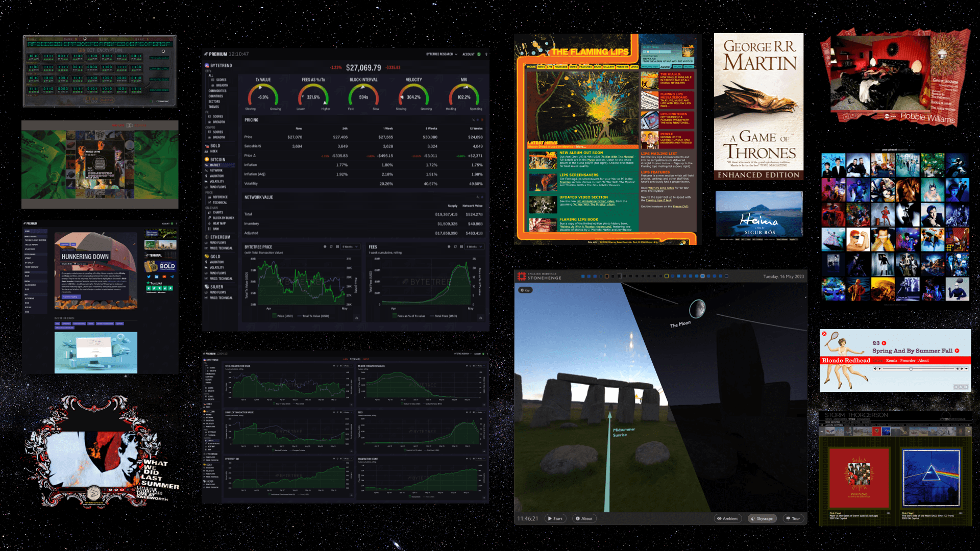
Task: Click the grid icon on BYTETREE PRICE chart
Action: 337,246
